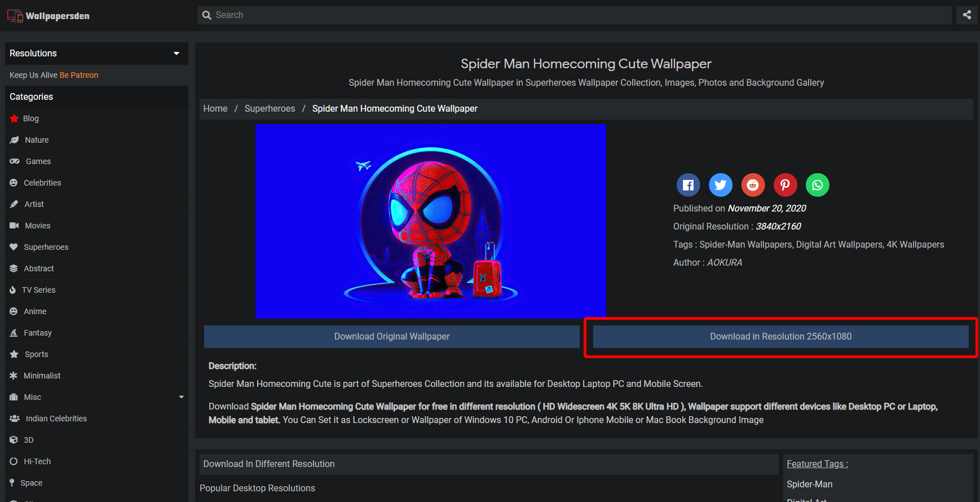This screenshot has height=502, width=980.
Task: Click the star icon beside Blog
Action: pyautogui.click(x=15, y=118)
